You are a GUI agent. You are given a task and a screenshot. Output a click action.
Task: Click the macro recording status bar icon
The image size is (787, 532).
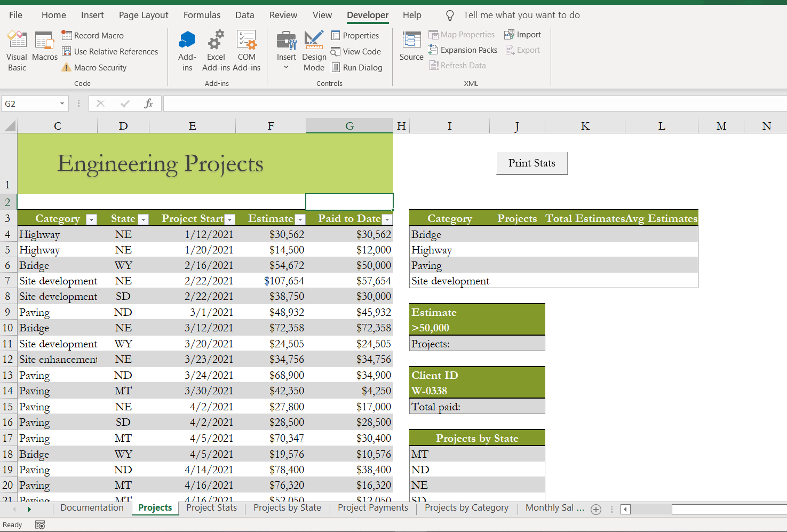(40, 525)
